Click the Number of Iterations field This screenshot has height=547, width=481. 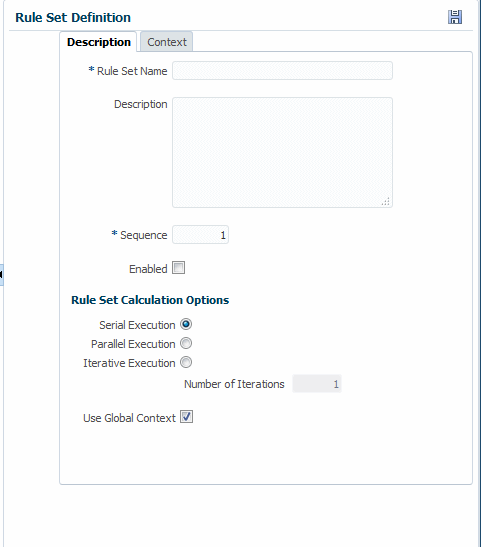317,384
